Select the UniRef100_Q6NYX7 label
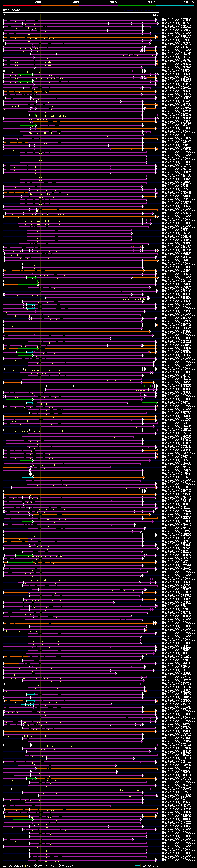The image size is (197, 868). 177,169
